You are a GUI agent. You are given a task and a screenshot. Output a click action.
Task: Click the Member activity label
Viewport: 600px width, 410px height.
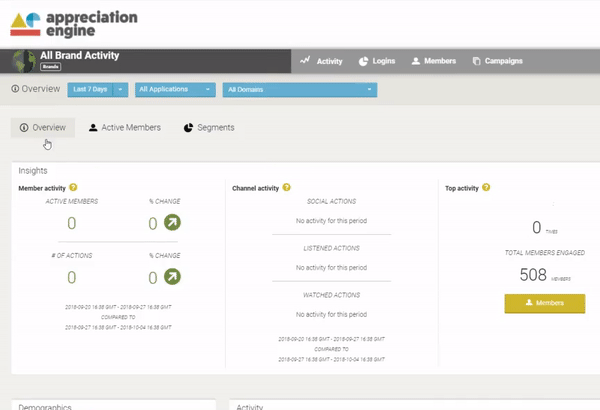coord(42,188)
